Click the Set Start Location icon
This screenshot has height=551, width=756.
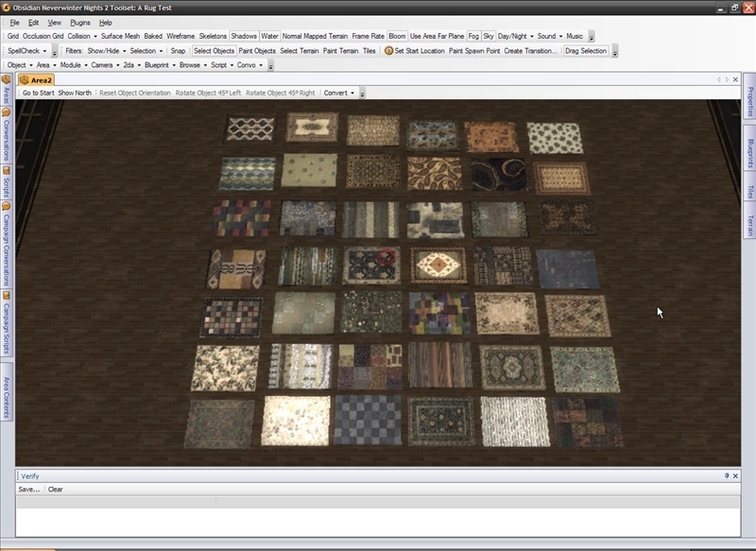(x=388, y=51)
